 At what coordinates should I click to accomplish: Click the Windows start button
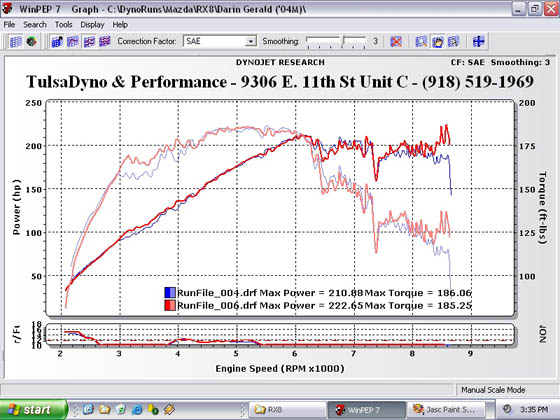(x=34, y=409)
